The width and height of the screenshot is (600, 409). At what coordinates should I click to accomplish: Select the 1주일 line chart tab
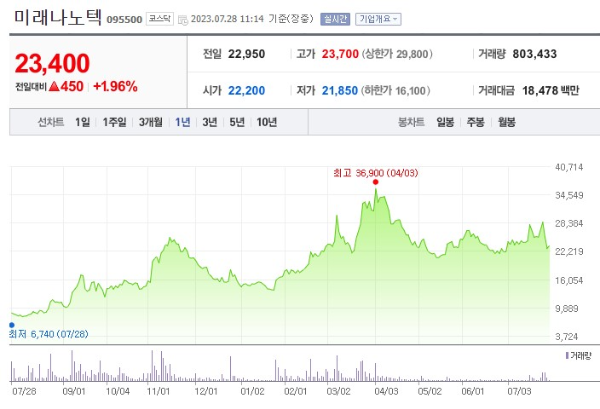(x=114, y=122)
